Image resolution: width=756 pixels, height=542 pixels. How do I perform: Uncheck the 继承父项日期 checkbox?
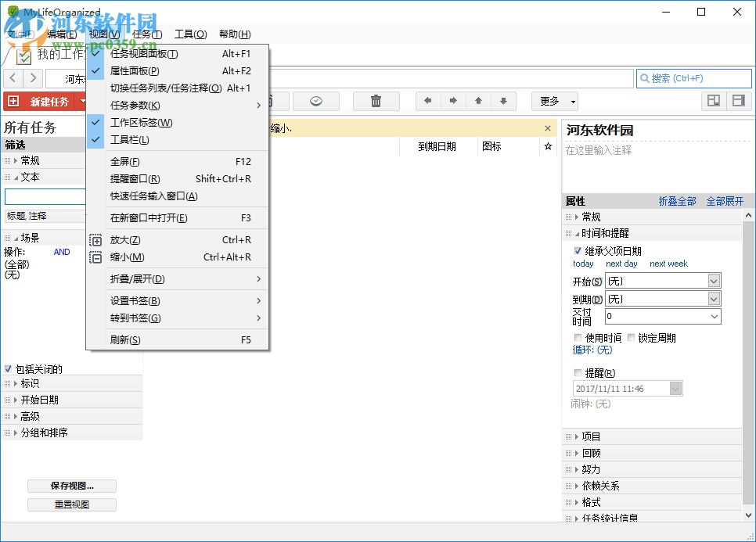[577, 250]
